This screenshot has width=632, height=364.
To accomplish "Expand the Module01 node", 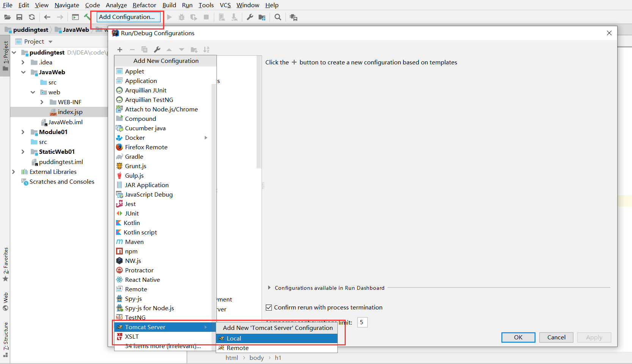I will [x=23, y=132].
